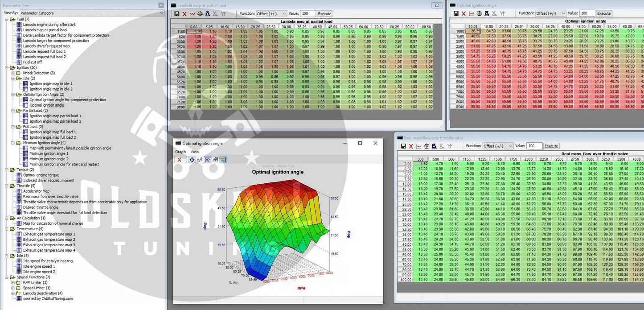
Task: Click the Value field in Lambda map window
Action: (x=308, y=14)
